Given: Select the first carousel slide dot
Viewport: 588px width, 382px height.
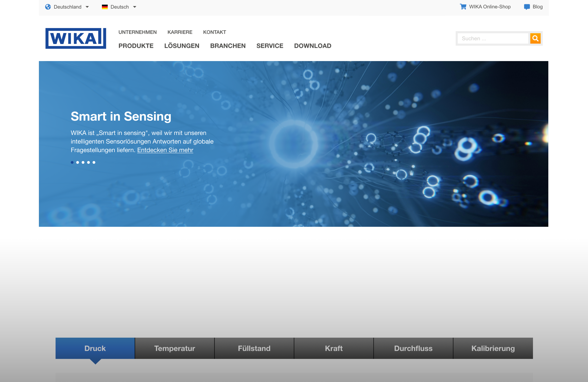Looking at the screenshot, I should click(72, 162).
